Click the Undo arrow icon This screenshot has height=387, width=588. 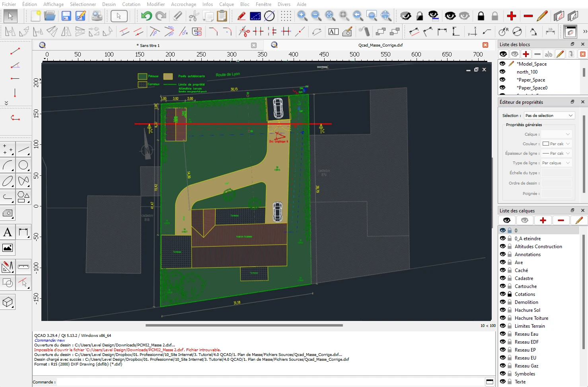pyautogui.click(x=146, y=16)
